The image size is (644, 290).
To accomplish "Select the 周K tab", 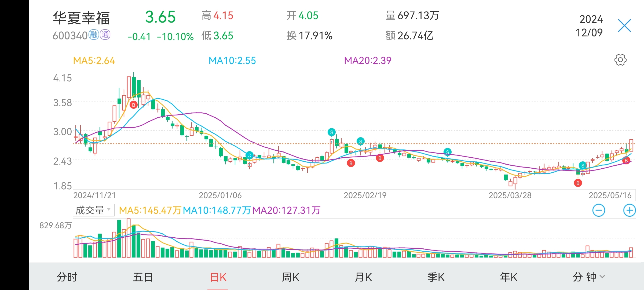I will click(290, 277).
